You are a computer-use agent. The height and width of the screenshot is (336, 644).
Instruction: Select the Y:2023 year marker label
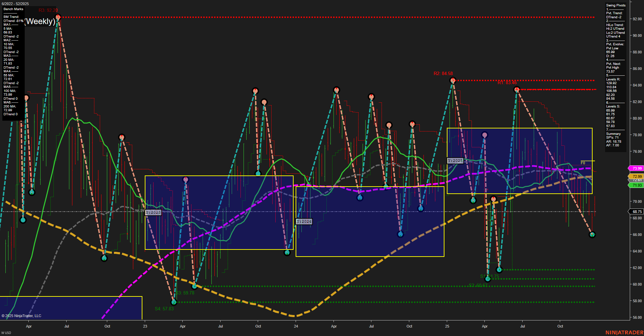tap(153, 212)
